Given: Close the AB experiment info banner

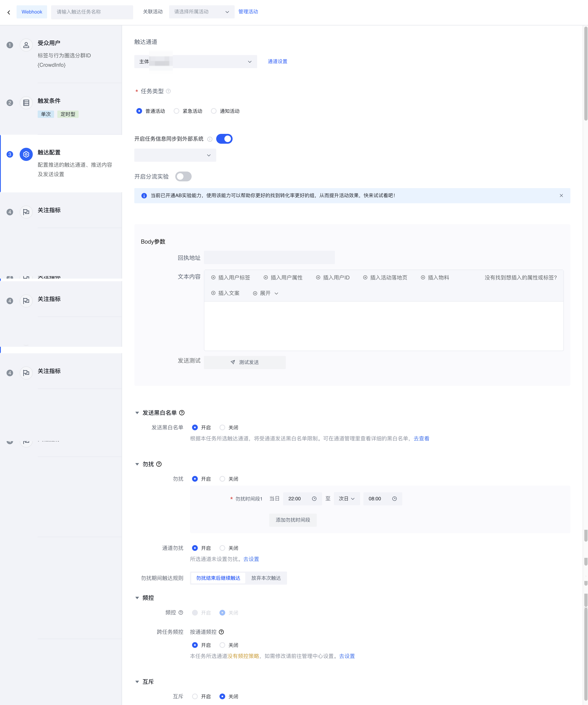Looking at the screenshot, I should pyautogui.click(x=561, y=196).
